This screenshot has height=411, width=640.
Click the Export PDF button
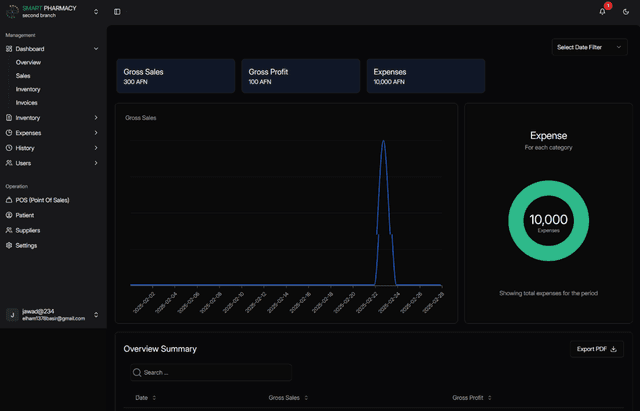pyautogui.click(x=598, y=349)
